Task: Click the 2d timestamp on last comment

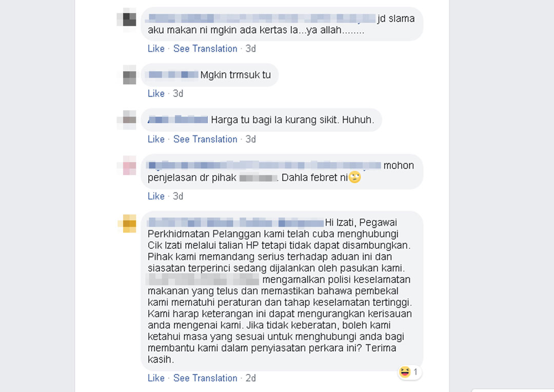Action: point(250,378)
